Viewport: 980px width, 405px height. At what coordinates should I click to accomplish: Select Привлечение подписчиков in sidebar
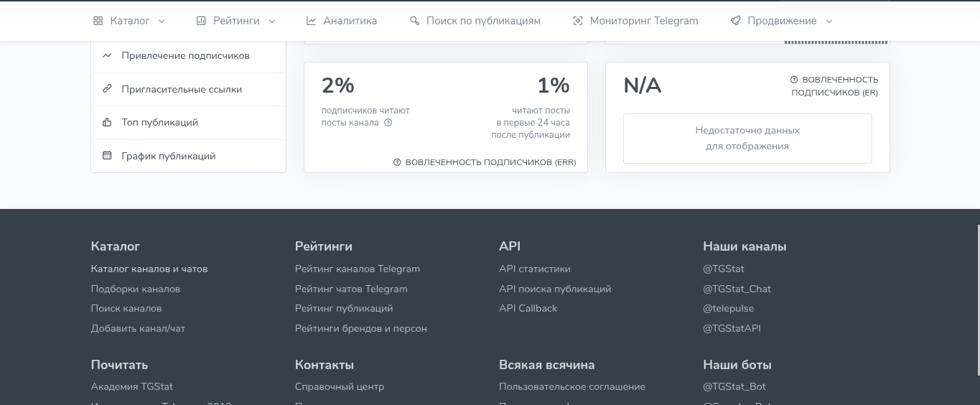click(x=188, y=56)
